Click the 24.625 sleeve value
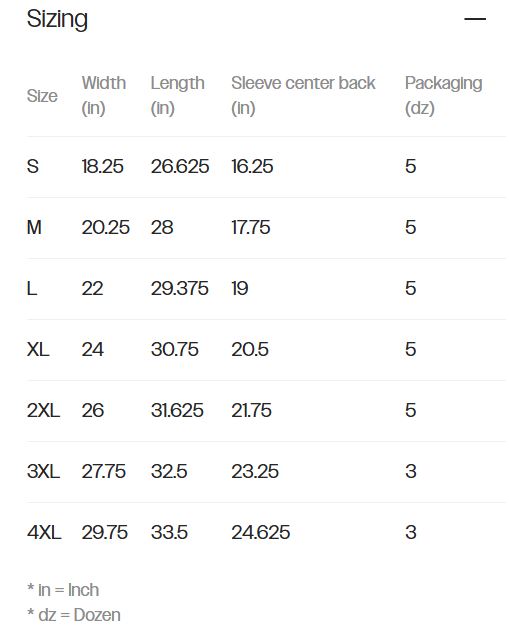509x639 pixels. 260,532
